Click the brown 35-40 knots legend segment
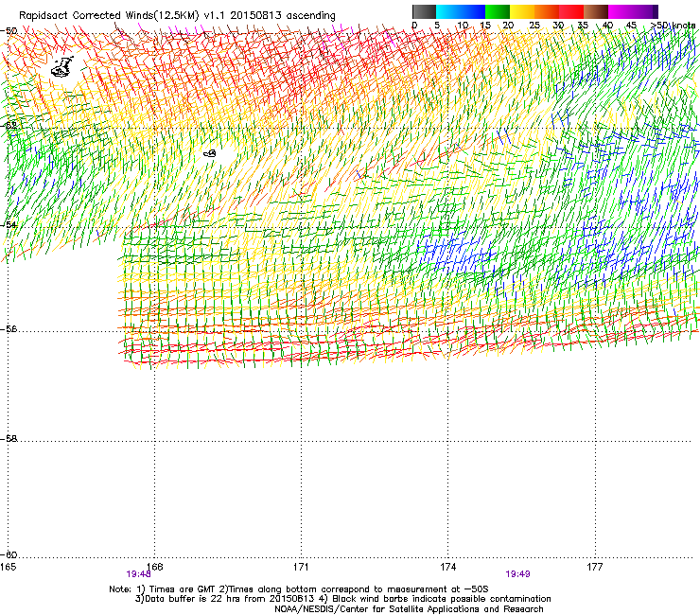Screen dimensions: 700x615 596,11
